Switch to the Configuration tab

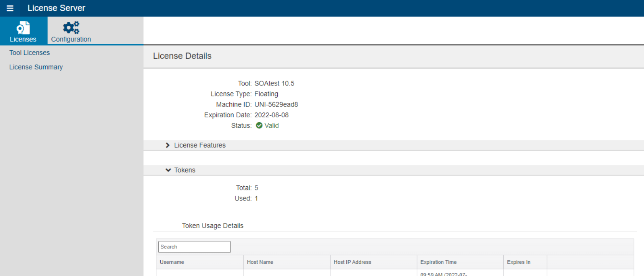pos(71,31)
